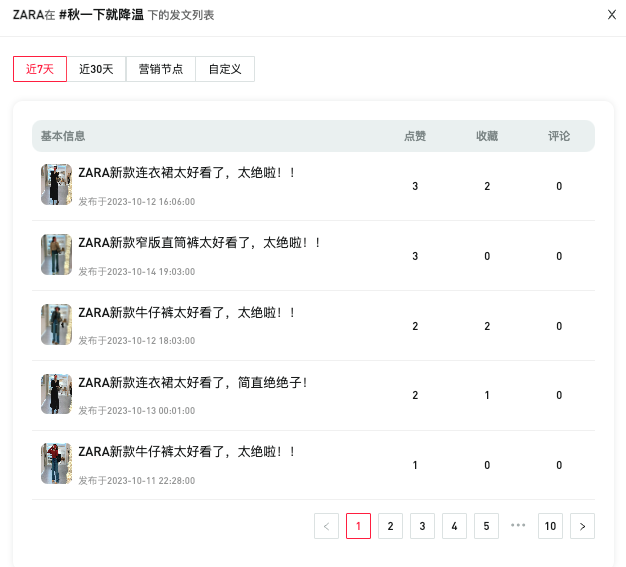Open post title ZARA新款连衣裙太好看了，简直绝绝子
Screen dimensions: 626x567
point(193,383)
